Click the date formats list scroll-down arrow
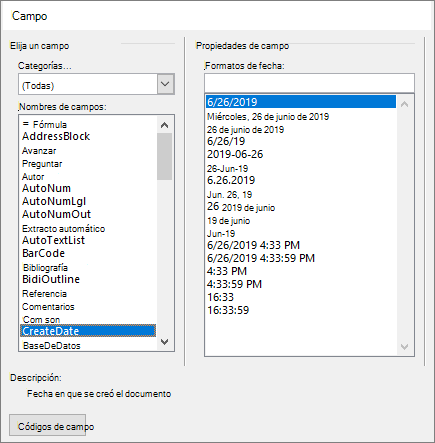This screenshot has width=435, height=443. tap(405, 347)
